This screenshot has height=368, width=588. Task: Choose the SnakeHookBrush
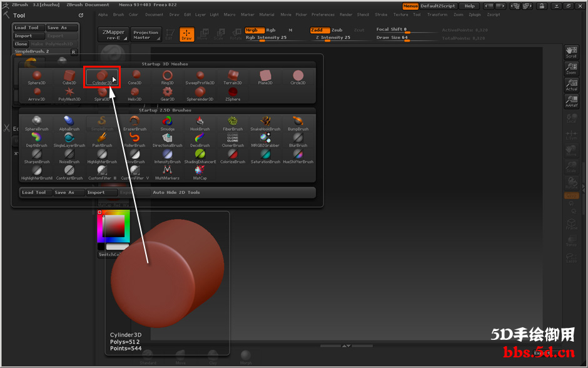click(265, 123)
